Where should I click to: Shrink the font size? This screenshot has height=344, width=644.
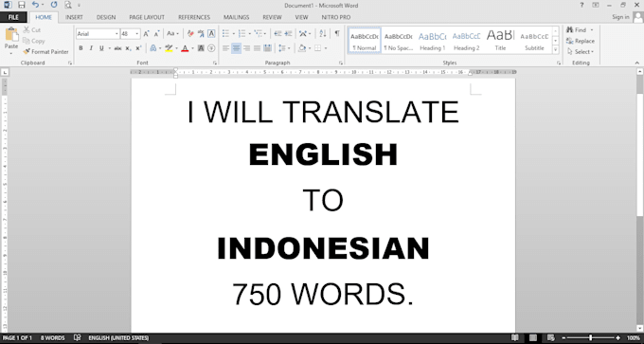pos(156,34)
